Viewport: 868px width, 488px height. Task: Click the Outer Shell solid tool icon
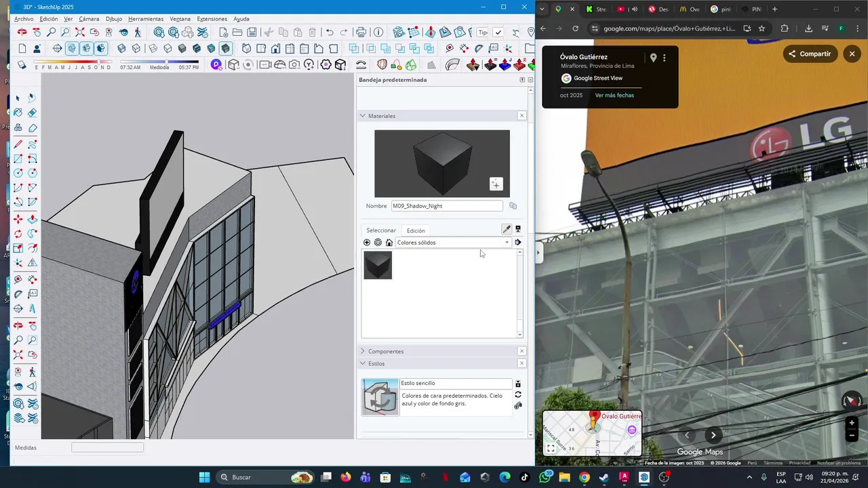click(353, 48)
